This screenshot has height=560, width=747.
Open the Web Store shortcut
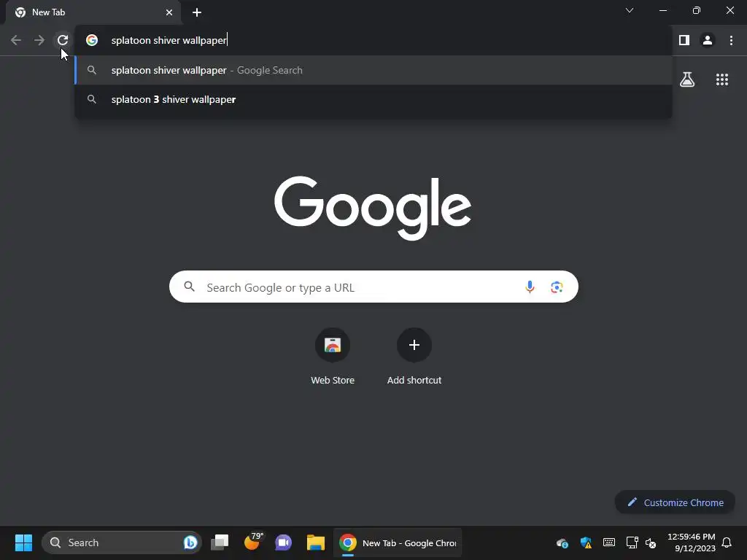333,357
